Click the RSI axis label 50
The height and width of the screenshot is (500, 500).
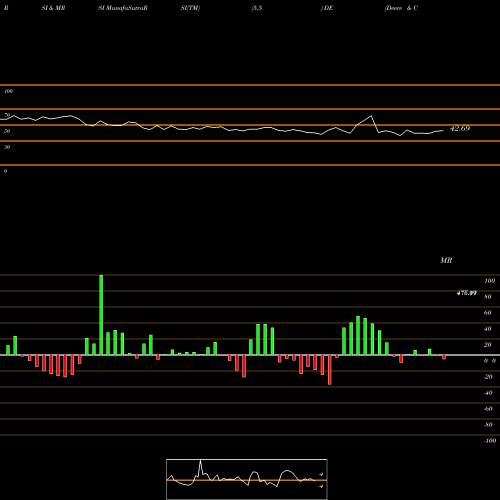(7, 131)
